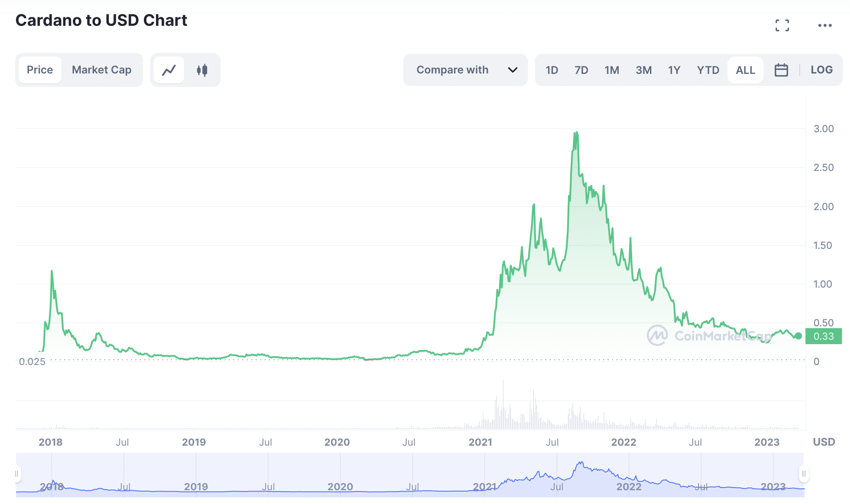Click the left range slider handle
This screenshot has height=504, width=850.
tap(17, 474)
